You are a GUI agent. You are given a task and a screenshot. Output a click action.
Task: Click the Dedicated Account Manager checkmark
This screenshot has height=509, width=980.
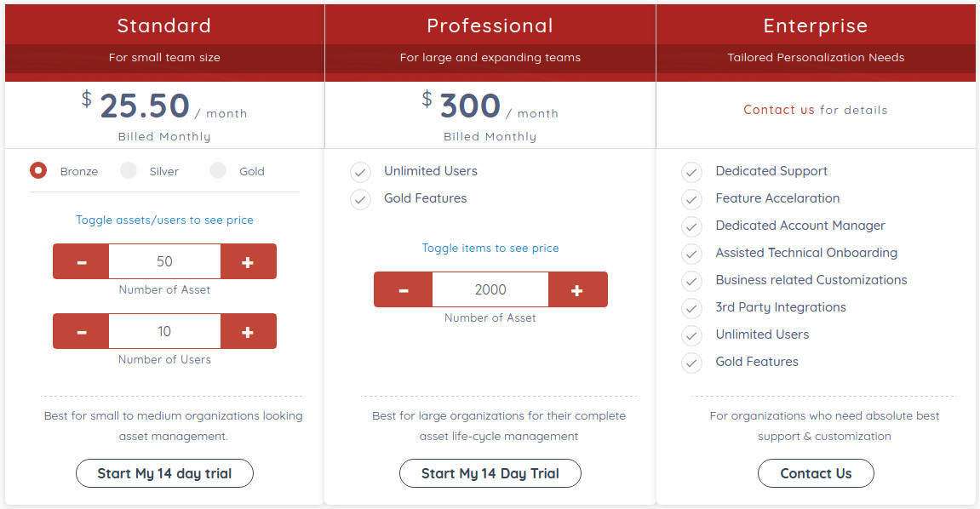pos(691,226)
